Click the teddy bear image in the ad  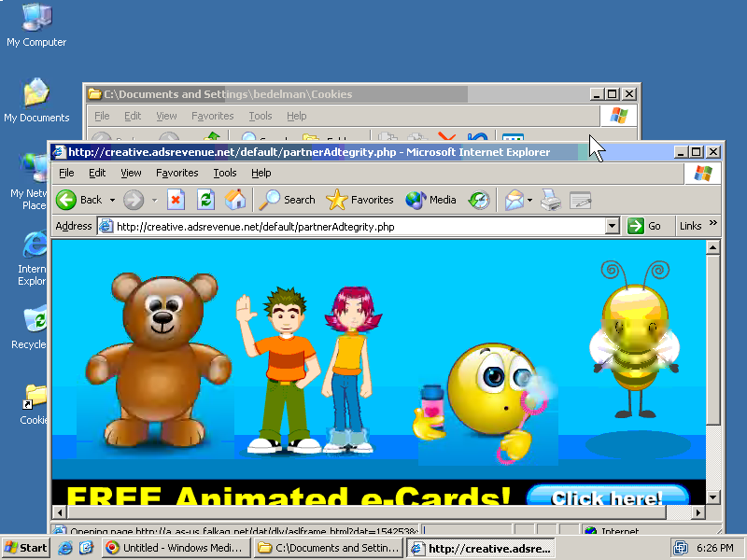(158, 360)
